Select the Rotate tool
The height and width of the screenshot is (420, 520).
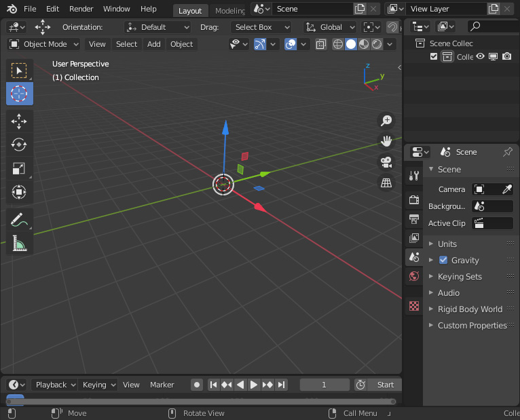pyautogui.click(x=19, y=145)
